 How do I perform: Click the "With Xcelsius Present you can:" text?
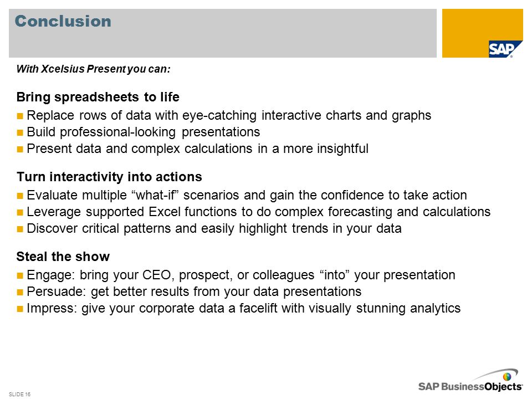93,69
